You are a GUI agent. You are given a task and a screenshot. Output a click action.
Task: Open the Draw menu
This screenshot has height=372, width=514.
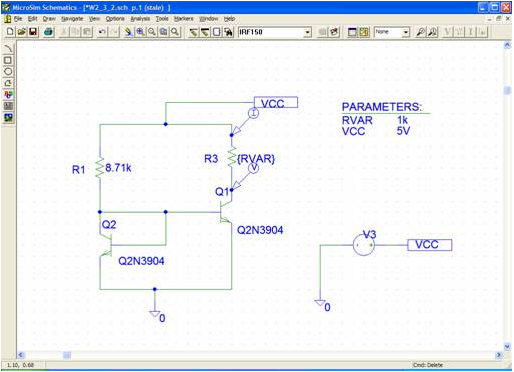pyautogui.click(x=49, y=19)
